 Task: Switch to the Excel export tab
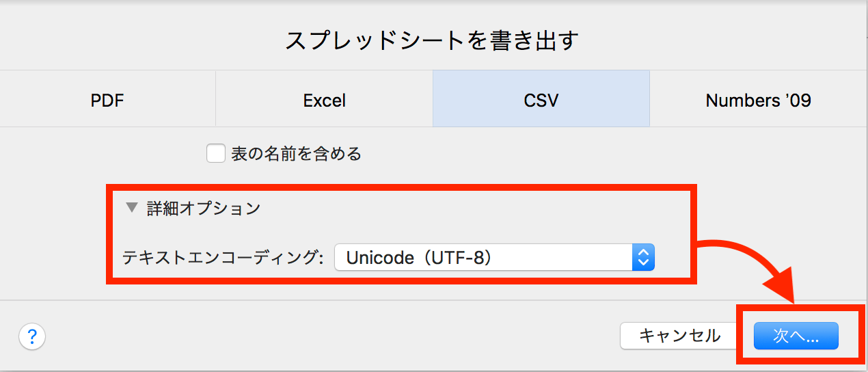point(324,101)
